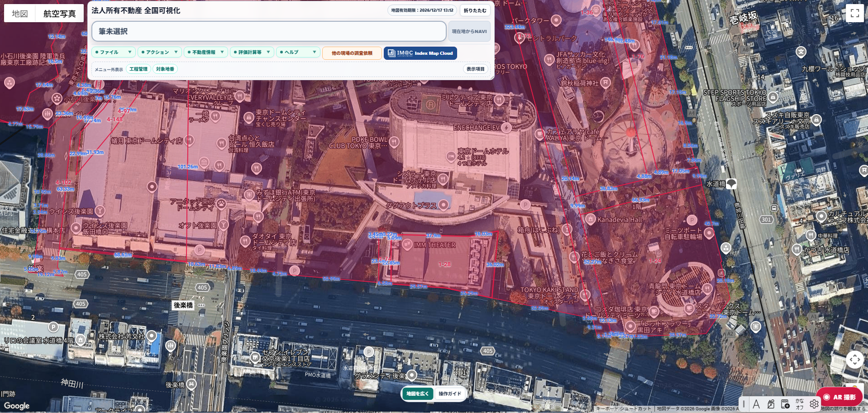Expand the 不動産情報 dropdown

[206, 52]
